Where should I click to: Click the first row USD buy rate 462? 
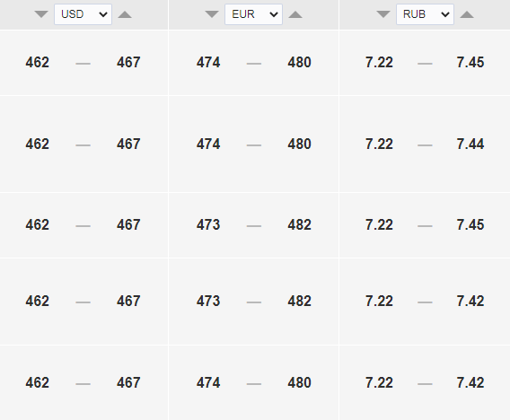38,63
